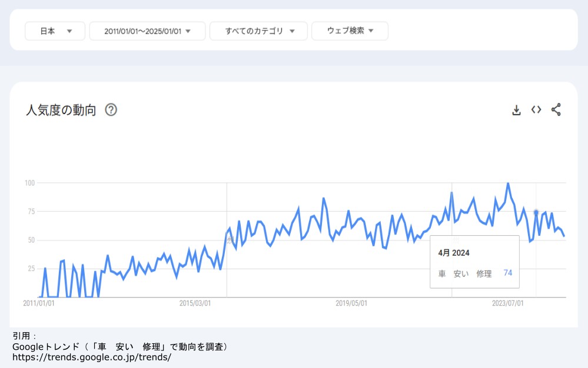This screenshot has width=588, height=368.
Task: Click the chart peak at value 100
Action: (x=508, y=183)
